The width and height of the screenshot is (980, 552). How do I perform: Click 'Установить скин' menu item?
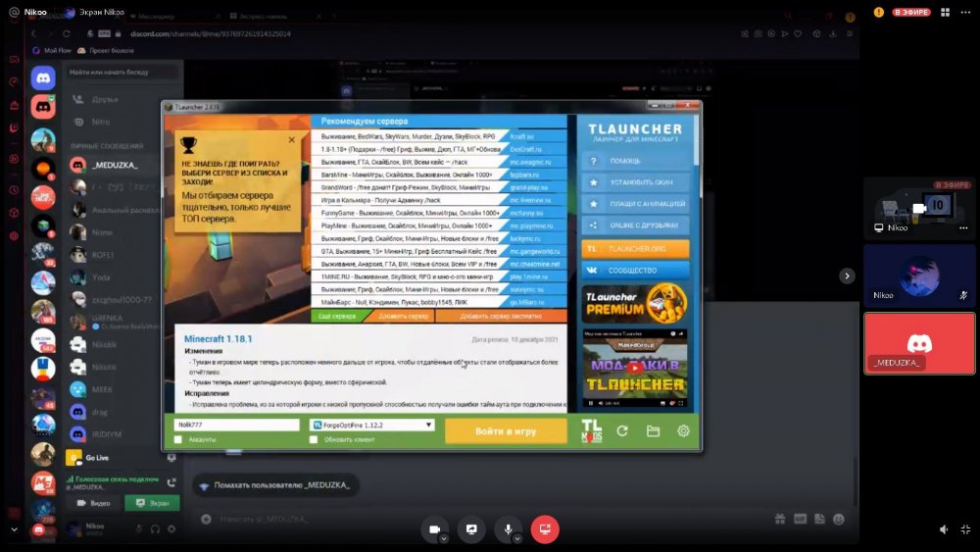[x=636, y=182]
